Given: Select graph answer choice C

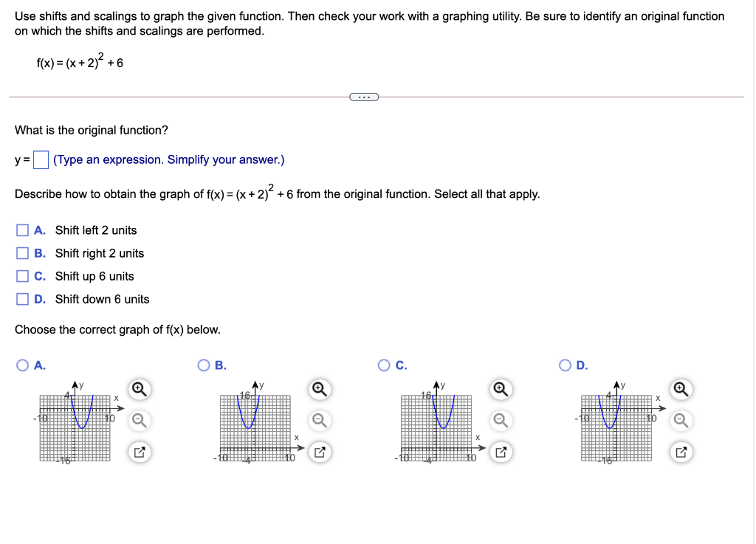Looking at the screenshot, I should 384,365.
